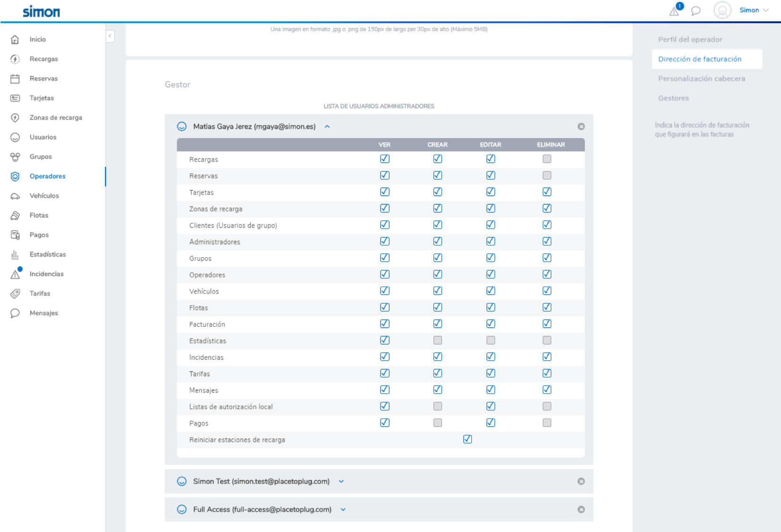Viewport: 781px width, 532px height.
Task: Remove admin Matias Gaya Jerez
Action: click(x=581, y=126)
